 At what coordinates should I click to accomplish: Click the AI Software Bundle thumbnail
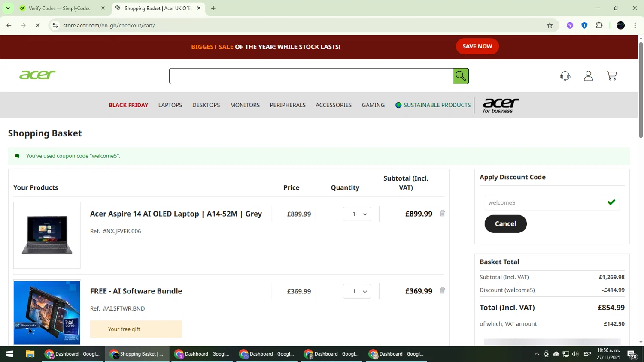[x=47, y=313]
